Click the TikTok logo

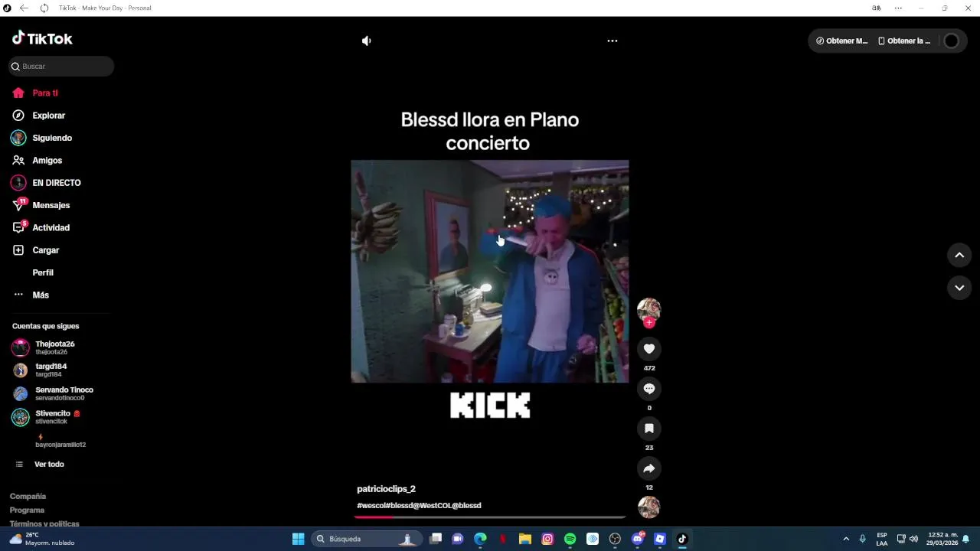click(42, 38)
